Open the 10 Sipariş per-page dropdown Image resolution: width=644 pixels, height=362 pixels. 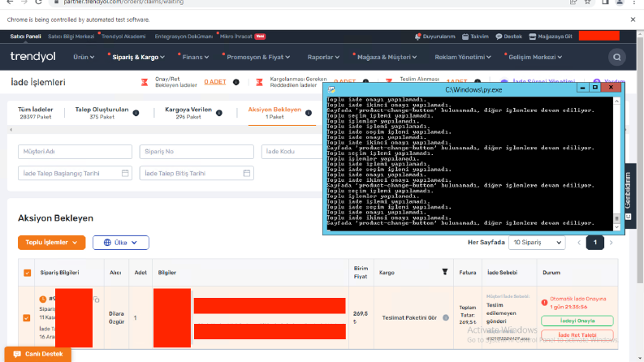pyautogui.click(x=537, y=243)
